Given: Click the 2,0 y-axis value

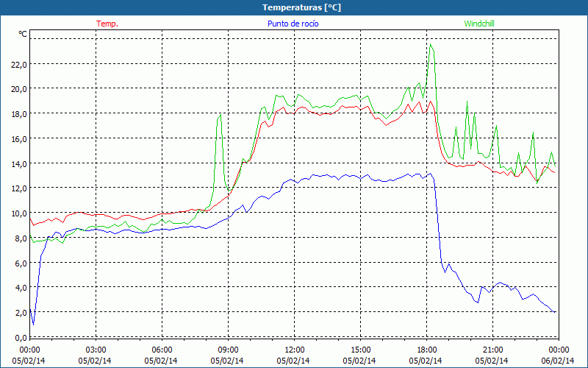Looking at the screenshot, I should coord(21,313).
